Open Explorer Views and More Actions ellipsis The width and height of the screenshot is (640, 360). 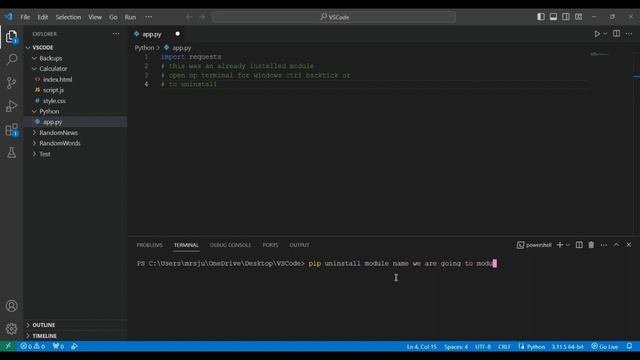click(x=116, y=34)
